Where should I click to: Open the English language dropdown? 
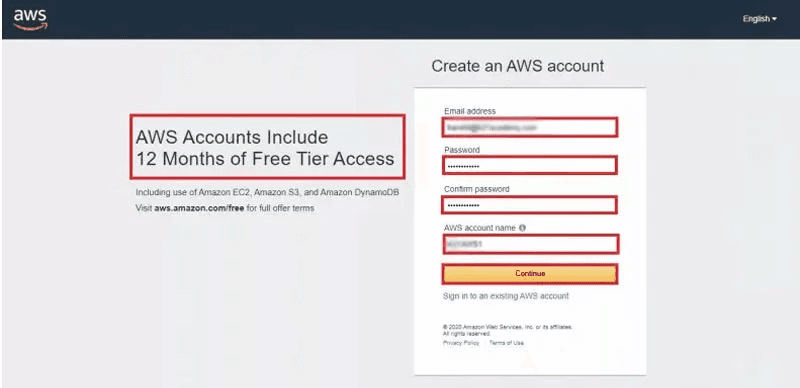tap(759, 19)
